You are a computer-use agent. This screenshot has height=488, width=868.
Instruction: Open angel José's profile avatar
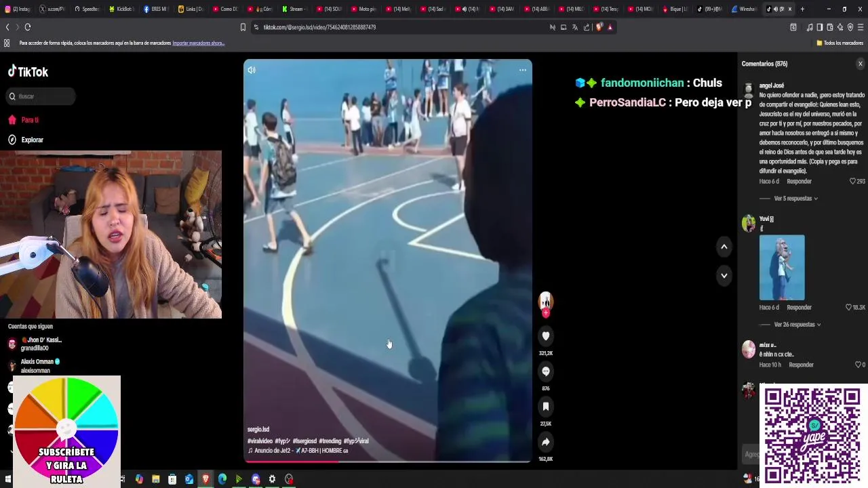pyautogui.click(x=749, y=89)
